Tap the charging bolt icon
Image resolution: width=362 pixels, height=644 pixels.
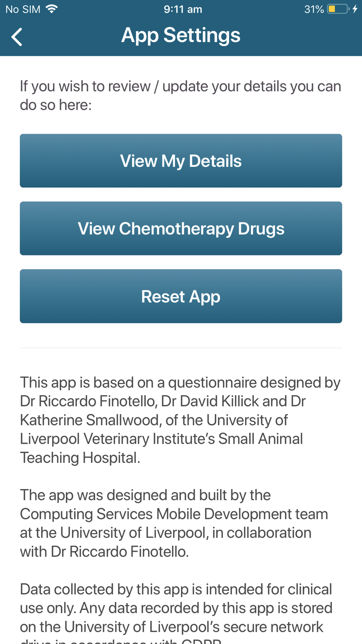(x=355, y=9)
